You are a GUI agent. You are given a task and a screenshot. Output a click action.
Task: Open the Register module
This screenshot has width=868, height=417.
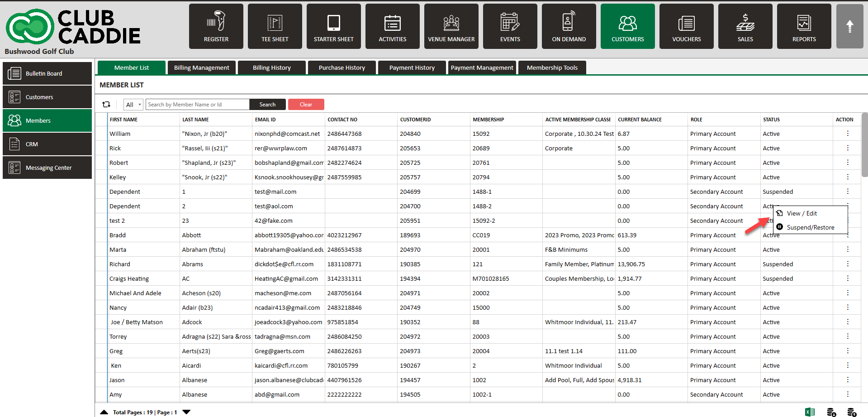(x=216, y=26)
